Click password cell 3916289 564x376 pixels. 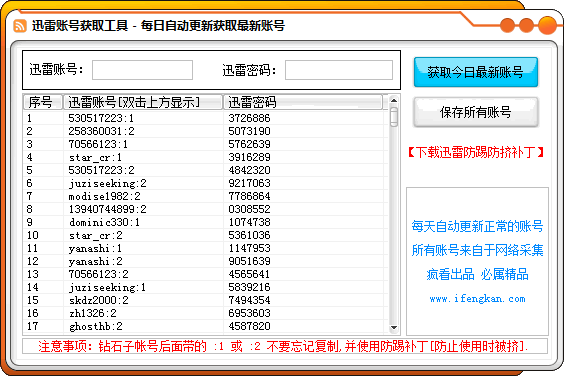(249, 157)
